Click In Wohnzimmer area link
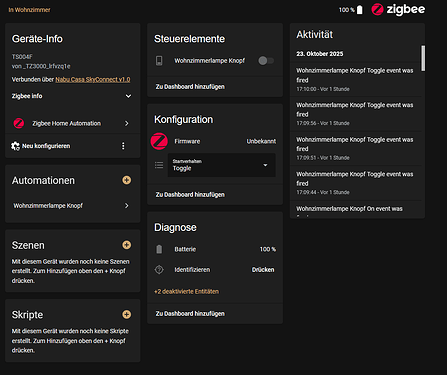The image size is (447, 375). (x=29, y=10)
